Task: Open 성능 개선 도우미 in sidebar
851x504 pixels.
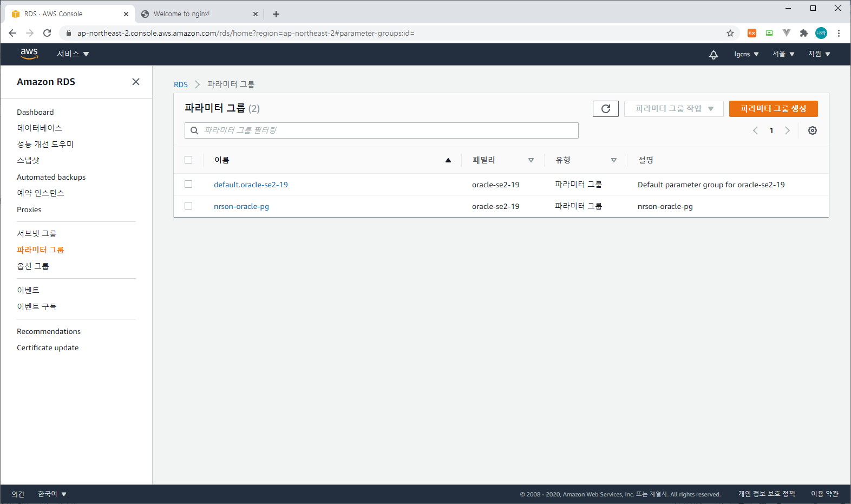Action: click(x=45, y=144)
